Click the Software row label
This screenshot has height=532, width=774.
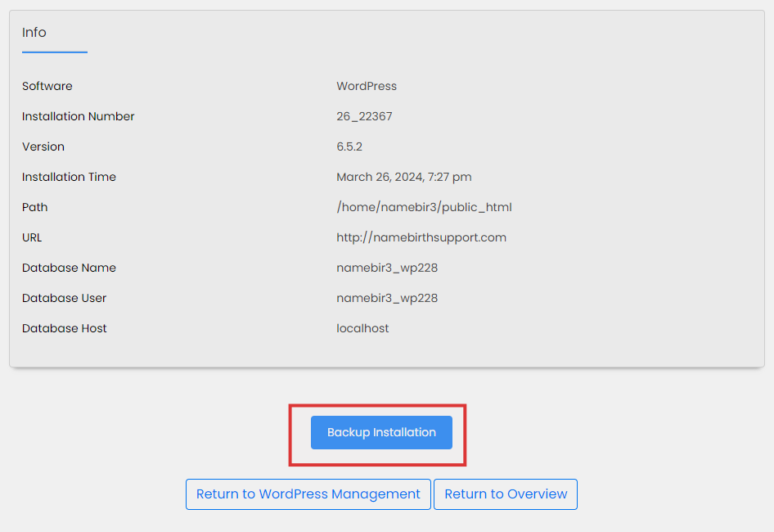click(x=47, y=86)
